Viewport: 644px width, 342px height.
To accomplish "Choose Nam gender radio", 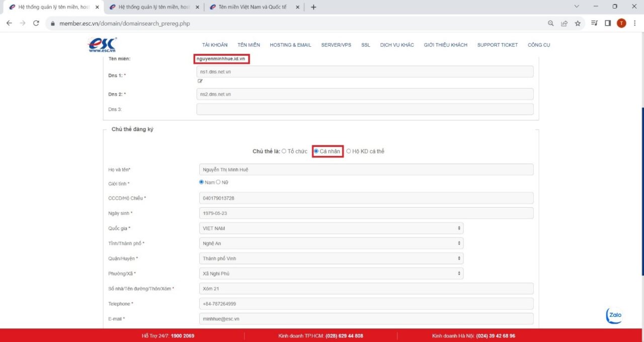I will tap(202, 182).
